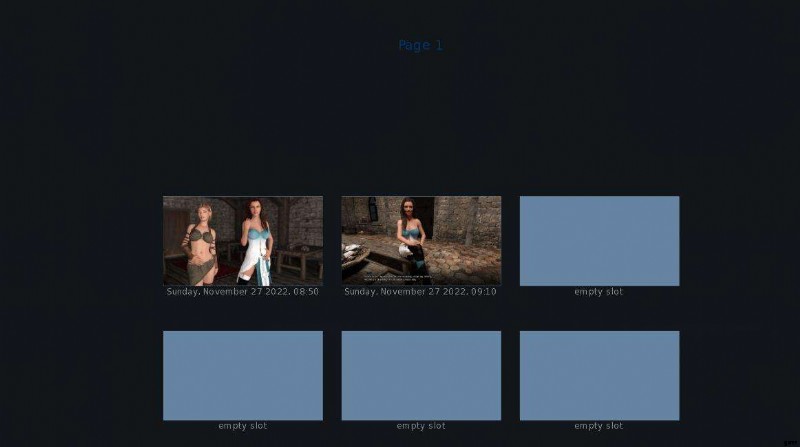This screenshot has height=447, width=800.
Task: Click the 'November 27 2022, 08:50' timestamp label
Action: coord(243,292)
